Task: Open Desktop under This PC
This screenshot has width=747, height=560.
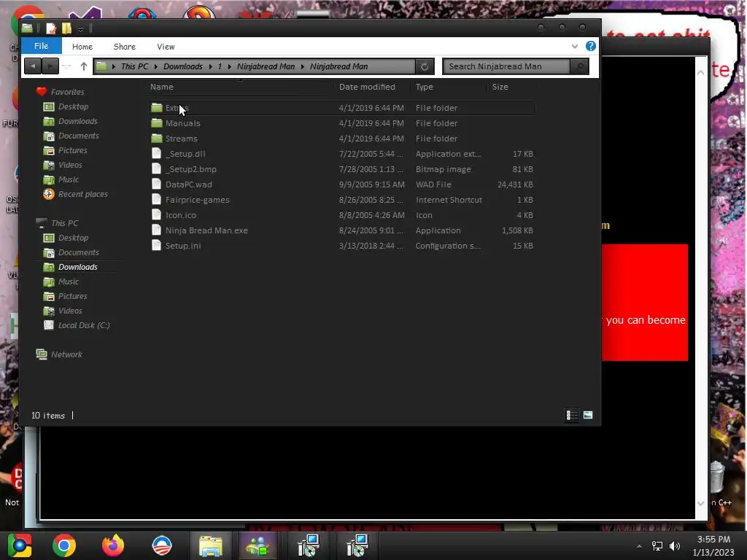Action: point(73,238)
